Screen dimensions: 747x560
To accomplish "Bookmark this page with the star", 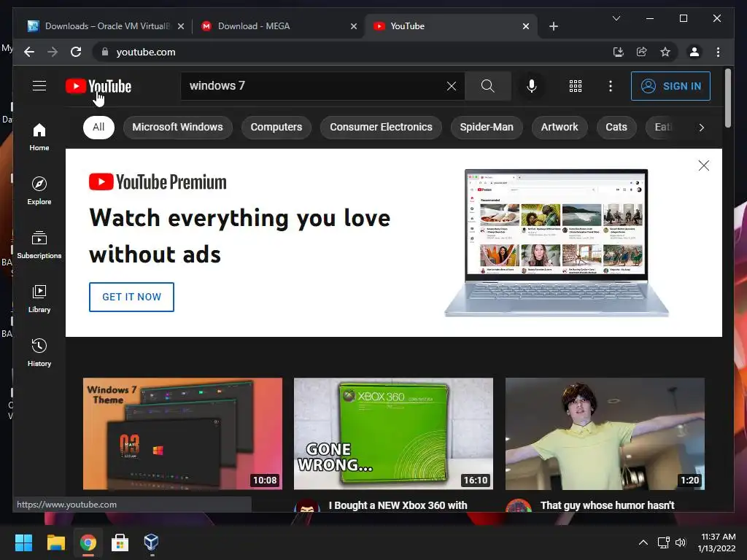I will pos(665,52).
